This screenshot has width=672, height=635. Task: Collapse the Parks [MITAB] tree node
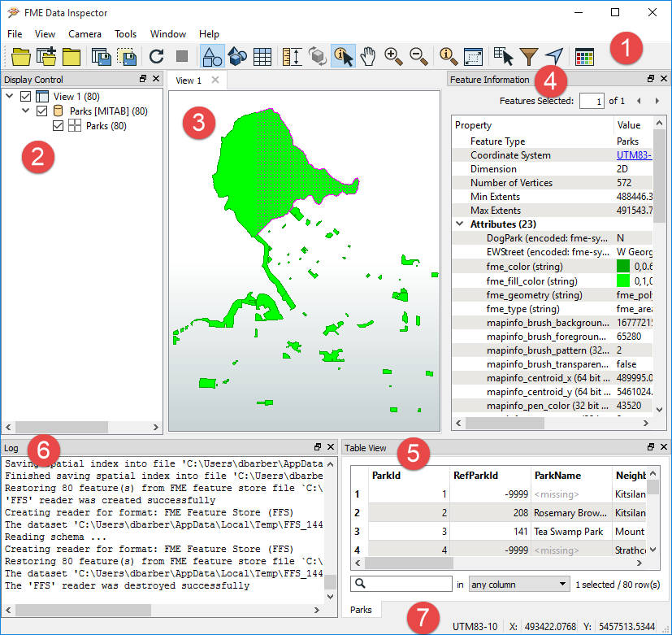26,111
